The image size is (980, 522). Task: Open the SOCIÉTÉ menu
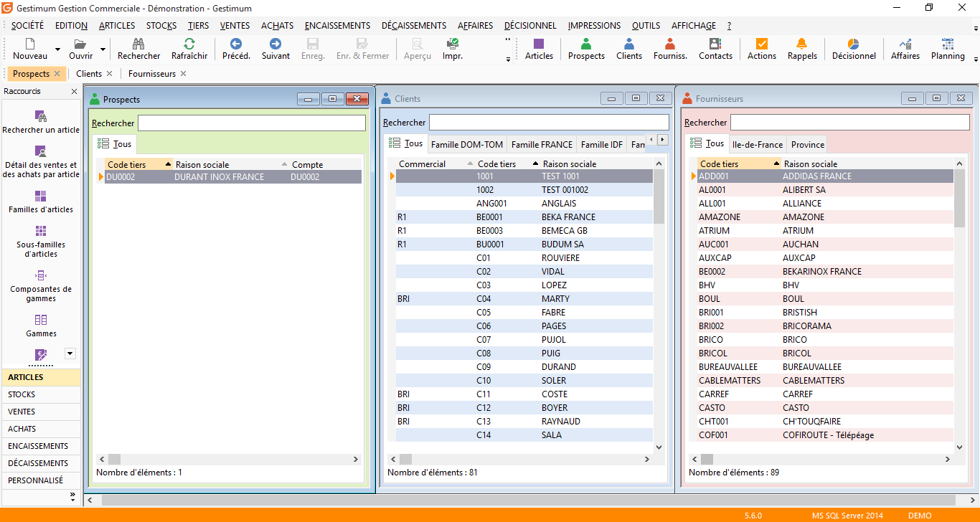click(x=27, y=26)
